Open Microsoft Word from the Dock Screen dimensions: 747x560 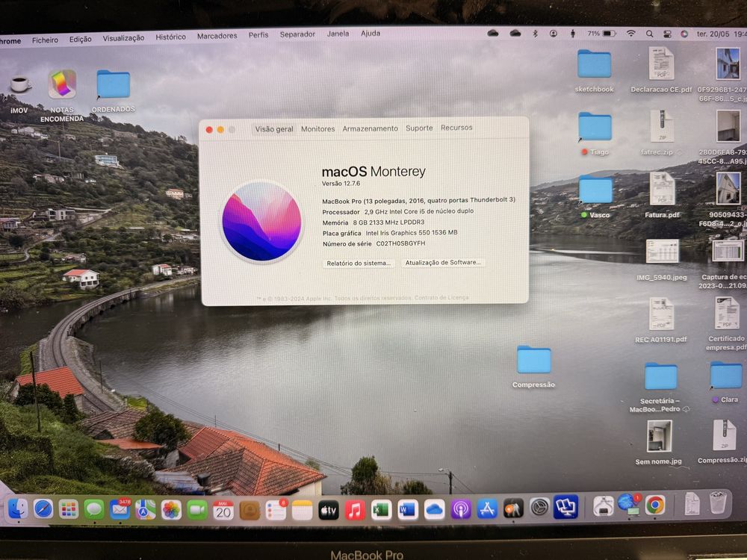[408, 510]
